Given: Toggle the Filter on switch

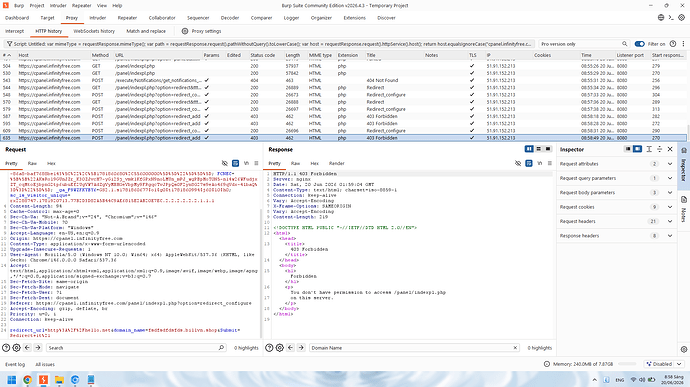Looking at the screenshot, I should (x=639, y=44).
